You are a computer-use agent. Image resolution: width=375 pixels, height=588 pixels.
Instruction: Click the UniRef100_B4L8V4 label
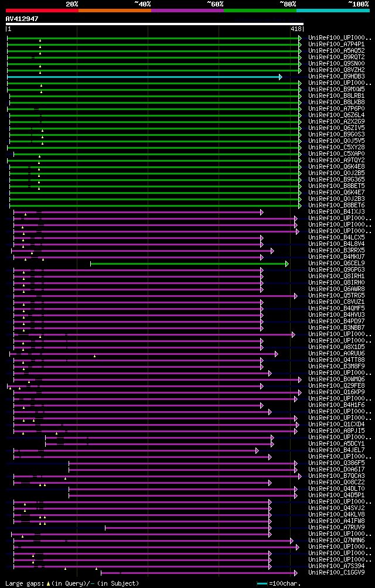[x=336, y=244]
